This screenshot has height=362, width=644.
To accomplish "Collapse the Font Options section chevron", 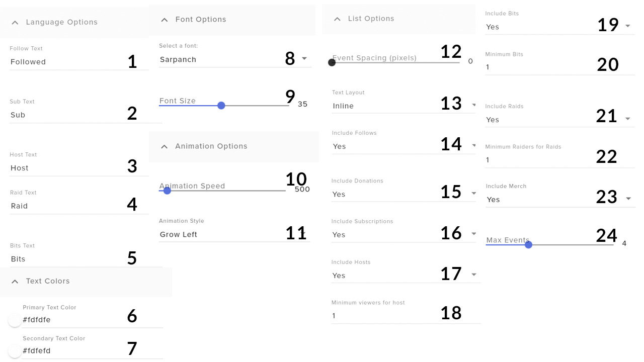I will (164, 20).
